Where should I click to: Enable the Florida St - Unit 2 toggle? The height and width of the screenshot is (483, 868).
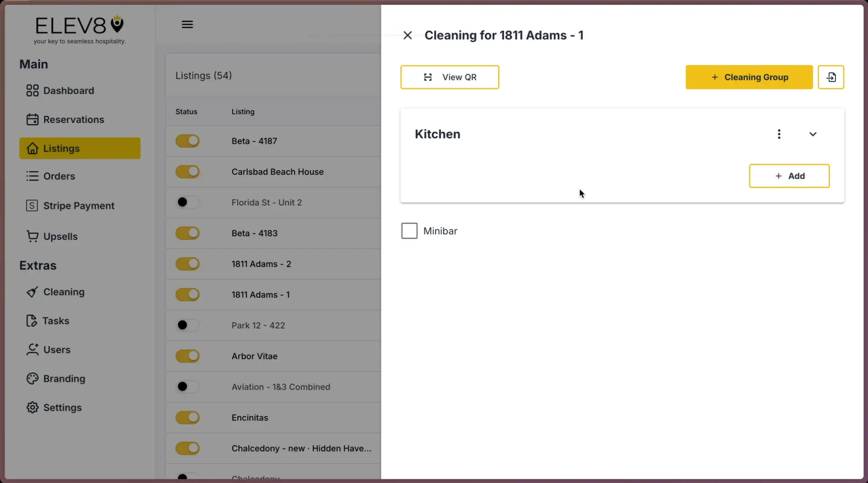(x=187, y=202)
